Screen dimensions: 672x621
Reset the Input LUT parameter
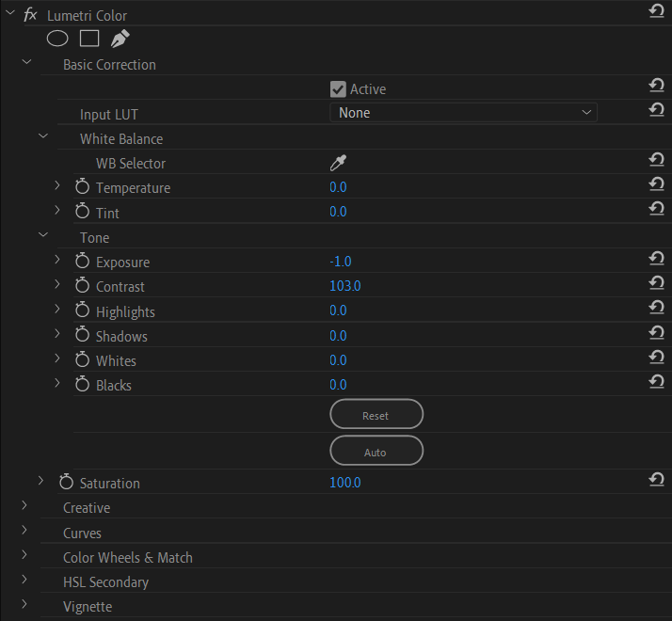click(656, 110)
